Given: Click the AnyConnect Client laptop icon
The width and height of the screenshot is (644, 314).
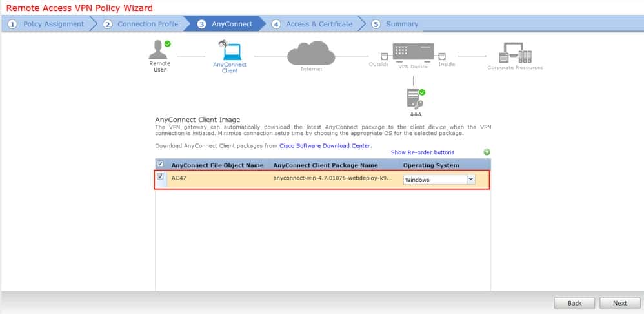Looking at the screenshot, I should click(230, 50).
